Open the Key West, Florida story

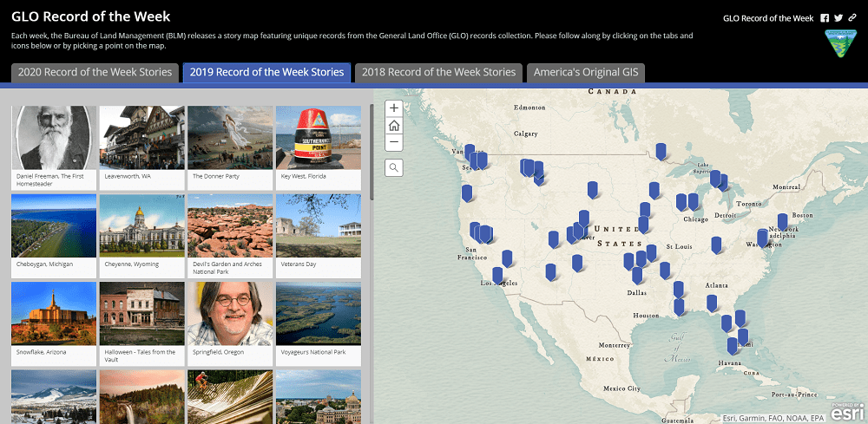pos(319,148)
